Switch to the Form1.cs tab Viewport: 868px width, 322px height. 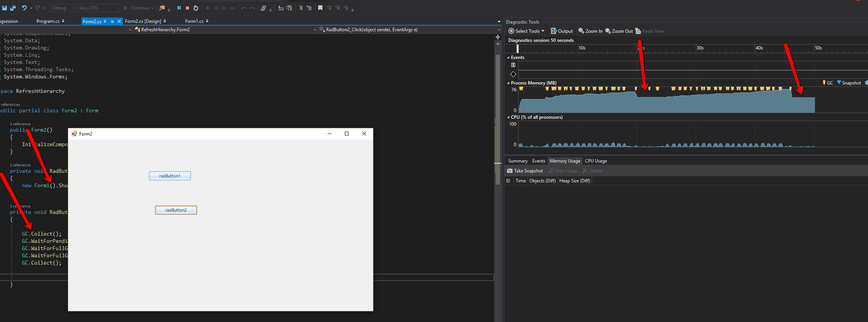pos(194,21)
